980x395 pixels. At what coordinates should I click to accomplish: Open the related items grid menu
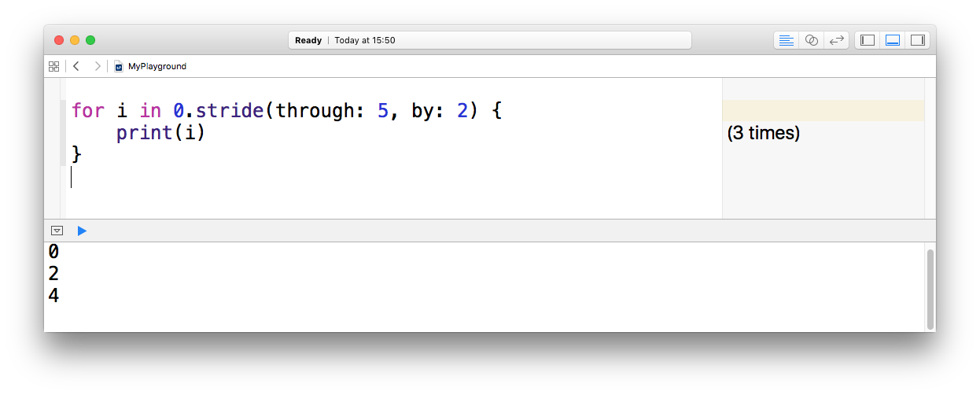(x=53, y=66)
